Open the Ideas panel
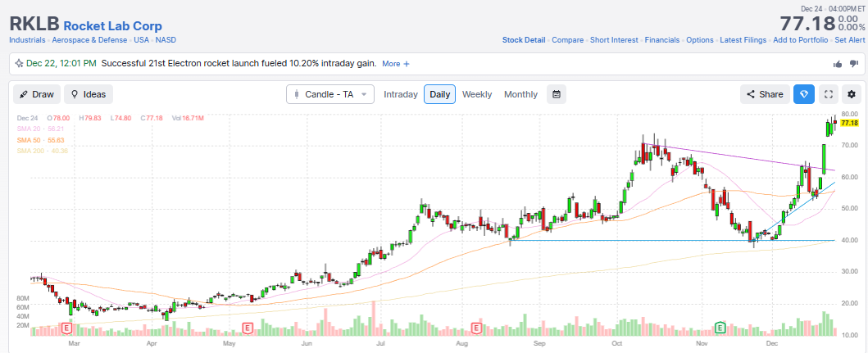 click(x=89, y=94)
